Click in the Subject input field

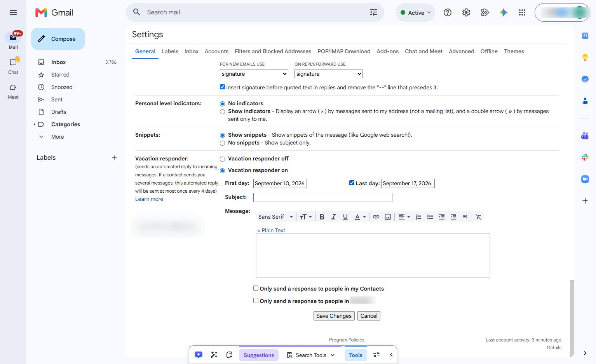(x=322, y=197)
